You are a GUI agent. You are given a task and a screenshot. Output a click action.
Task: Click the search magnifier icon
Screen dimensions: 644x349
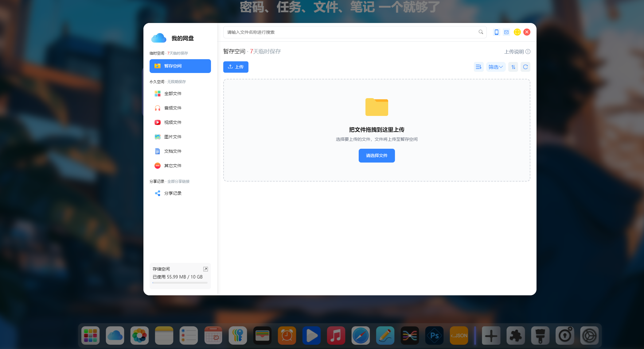coord(481,32)
